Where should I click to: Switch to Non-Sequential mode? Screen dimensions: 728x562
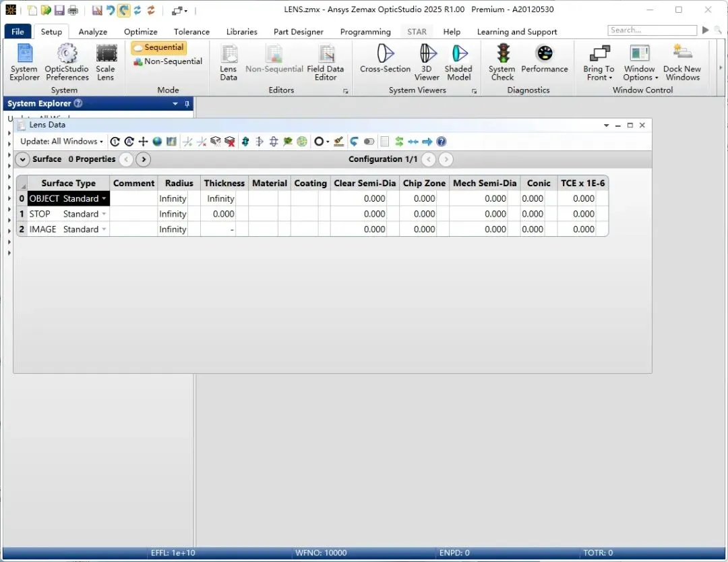(x=168, y=61)
